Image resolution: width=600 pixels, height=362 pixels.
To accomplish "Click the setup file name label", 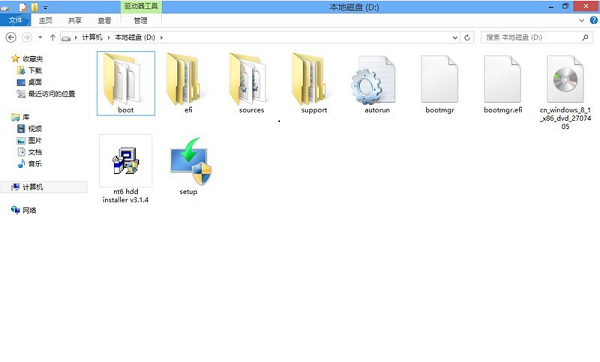I will point(189,191).
